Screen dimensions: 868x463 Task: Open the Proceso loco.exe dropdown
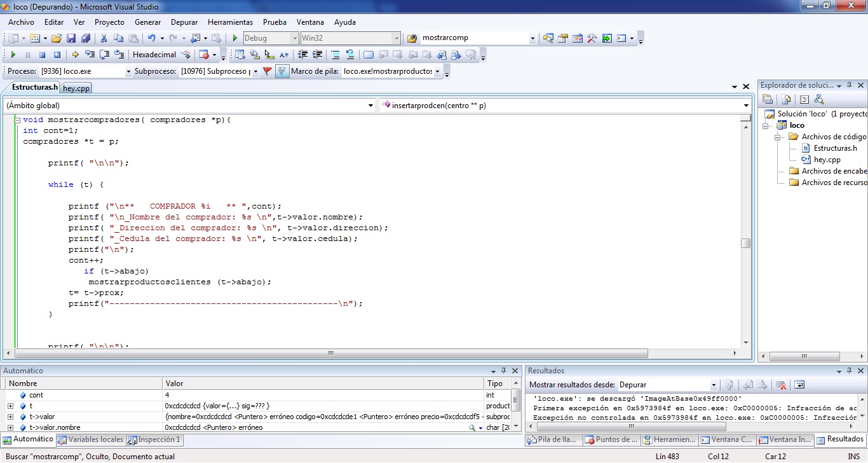pos(128,72)
